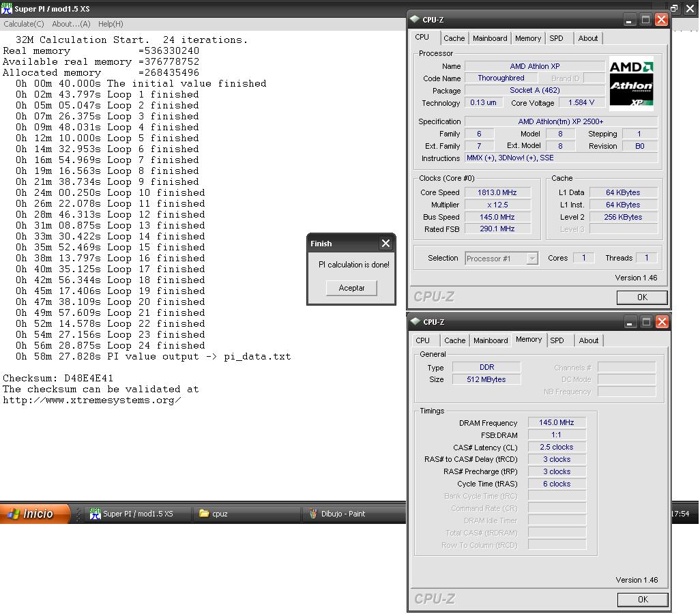Viewport: 700px width, 614px height.
Task: Click Super PI / mod1.5 XS taskbar button
Action: tap(138, 514)
